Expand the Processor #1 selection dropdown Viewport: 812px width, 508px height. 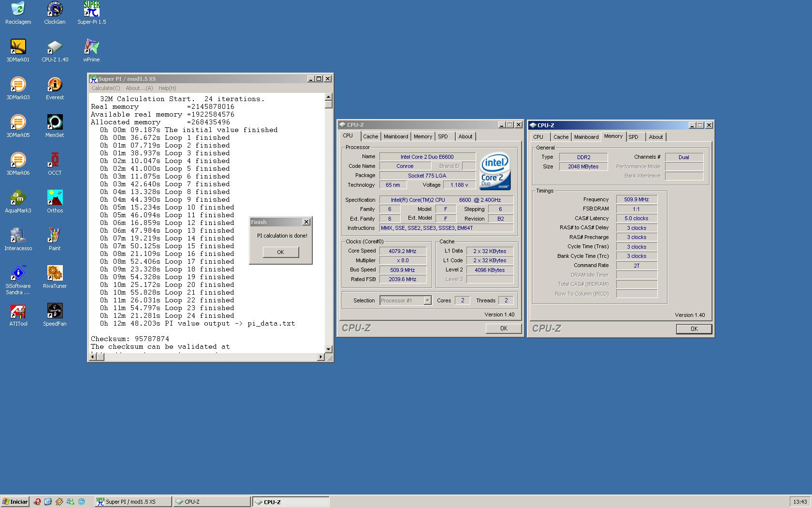[427, 300]
